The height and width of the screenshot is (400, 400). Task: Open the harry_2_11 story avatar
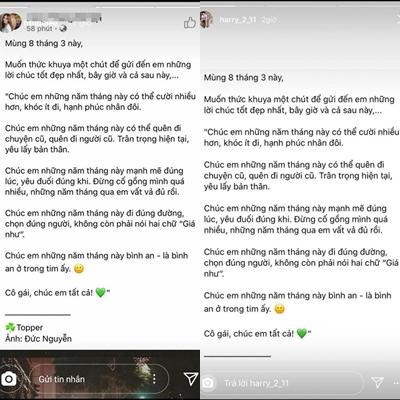coord(206,19)
